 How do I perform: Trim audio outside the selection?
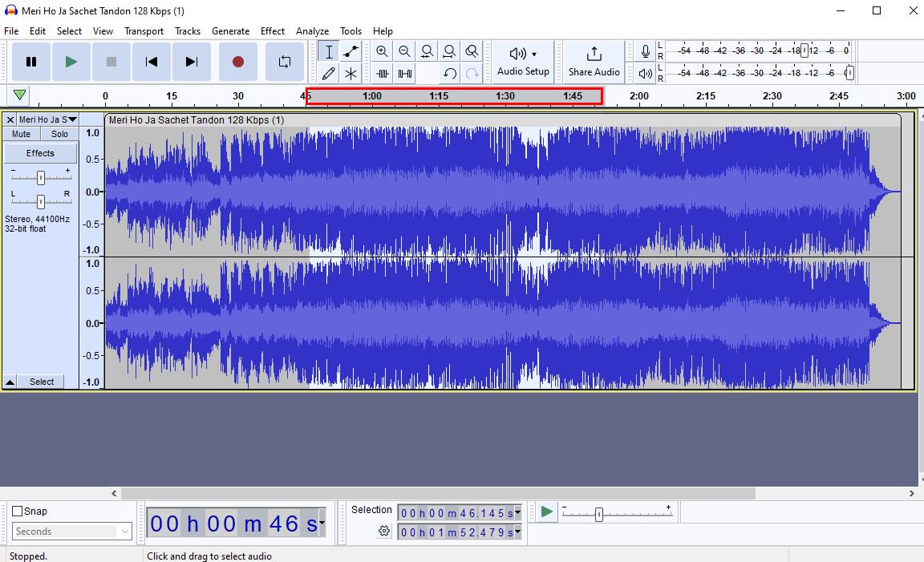(x=383, y=73)
